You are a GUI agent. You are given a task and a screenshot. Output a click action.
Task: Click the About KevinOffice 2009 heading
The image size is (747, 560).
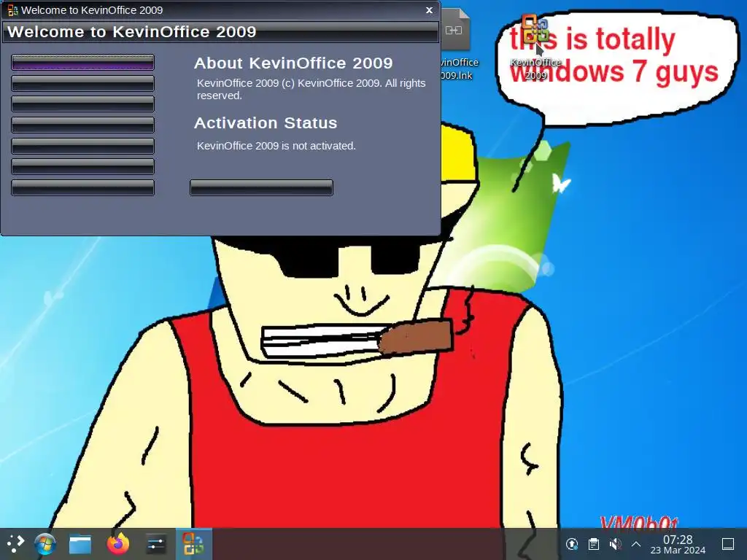tap(293, 63)
